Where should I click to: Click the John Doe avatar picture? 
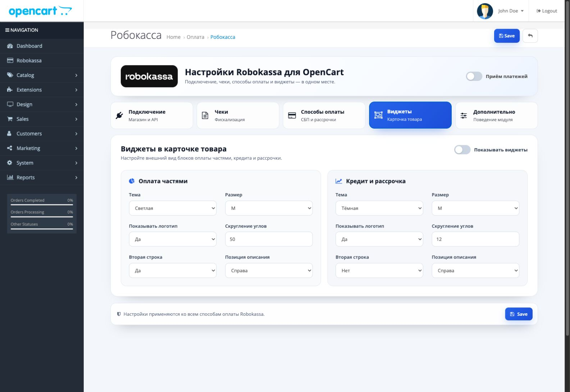point(485,11)
